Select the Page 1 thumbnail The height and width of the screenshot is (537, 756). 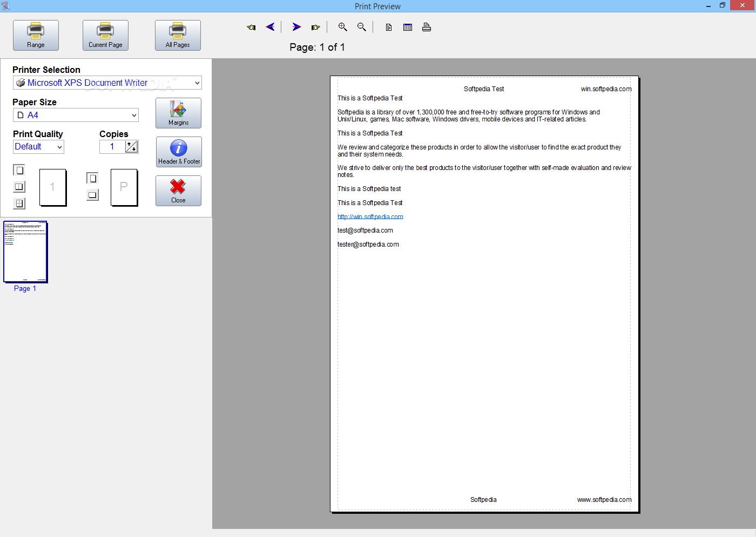(25, 251)
